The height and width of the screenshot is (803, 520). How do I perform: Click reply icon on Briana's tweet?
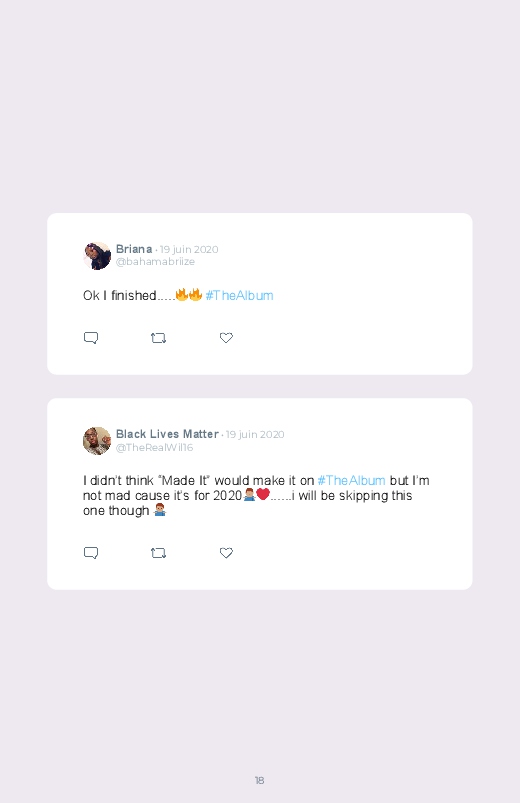pyautogui.click(x=91, y=337)
